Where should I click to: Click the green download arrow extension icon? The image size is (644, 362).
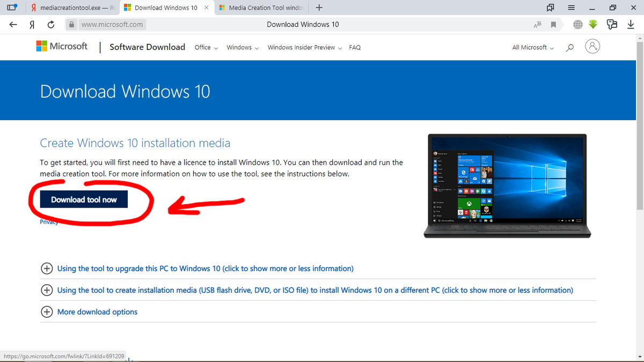click(x=593, y=24)
